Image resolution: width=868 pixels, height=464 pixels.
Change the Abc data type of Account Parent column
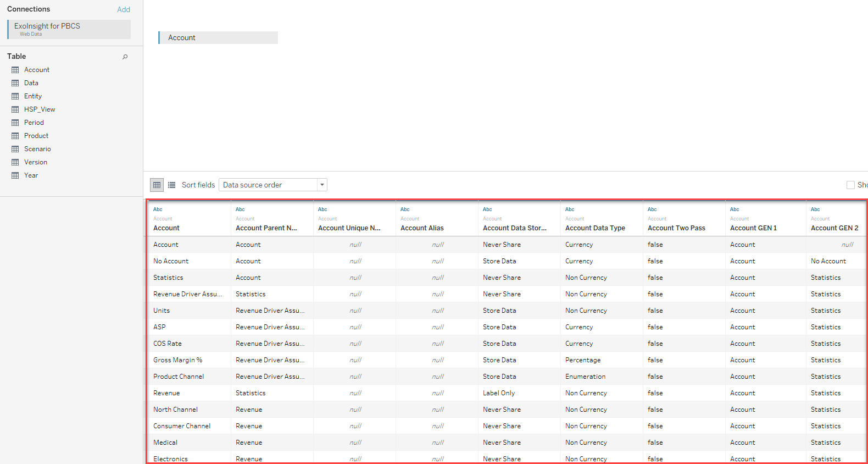240,209
